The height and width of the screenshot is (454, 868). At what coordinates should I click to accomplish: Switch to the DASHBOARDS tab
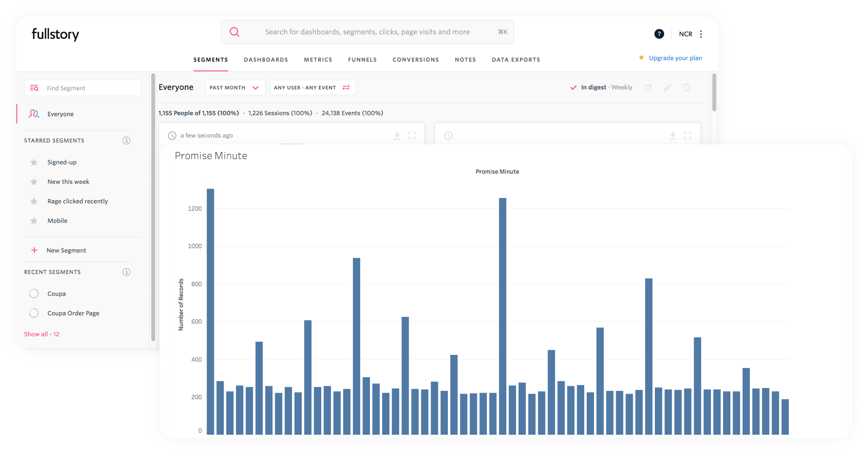(266, 60)
